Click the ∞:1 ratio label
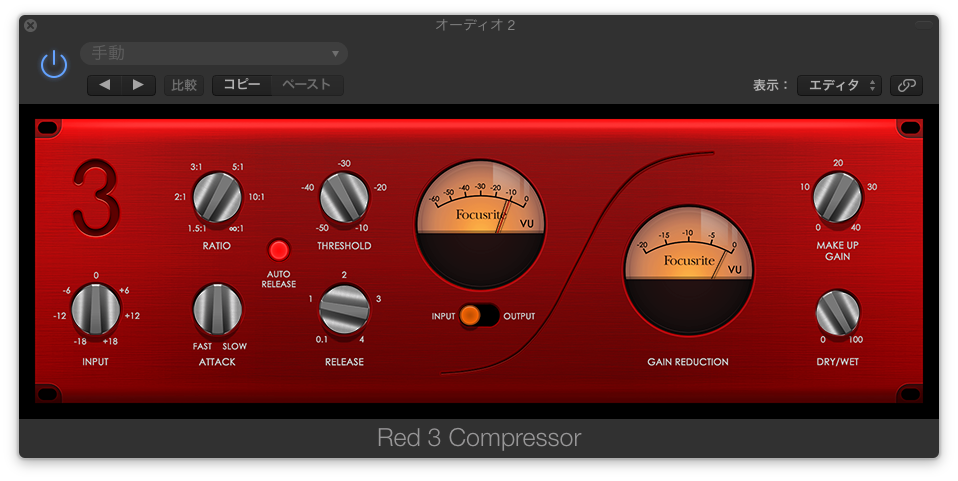The image size is (958, 481). point(236,229)
